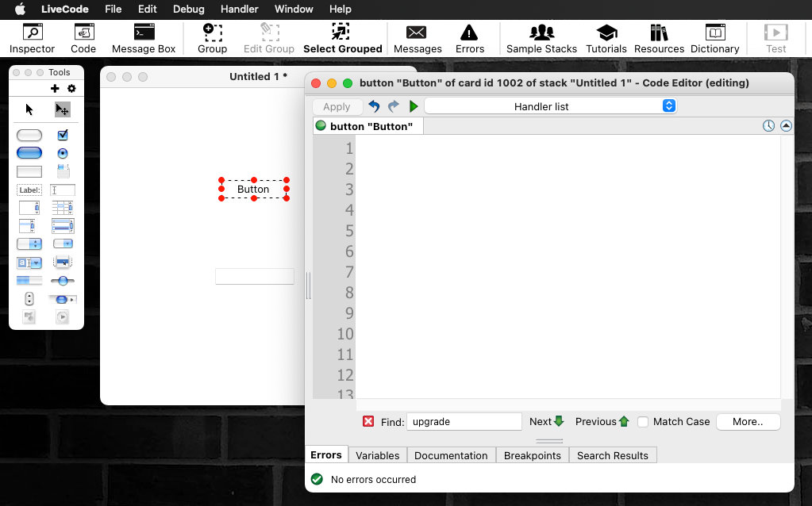Switch to the Search Results tab
The width and height of the screenshot is (812, 506).
click(x=613, y=455)
